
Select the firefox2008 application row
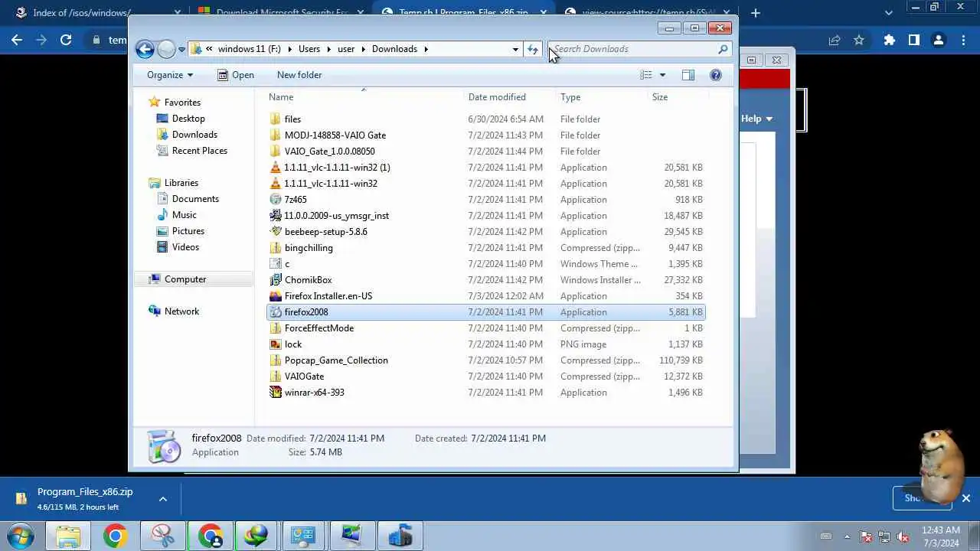[x=485, y=312]
